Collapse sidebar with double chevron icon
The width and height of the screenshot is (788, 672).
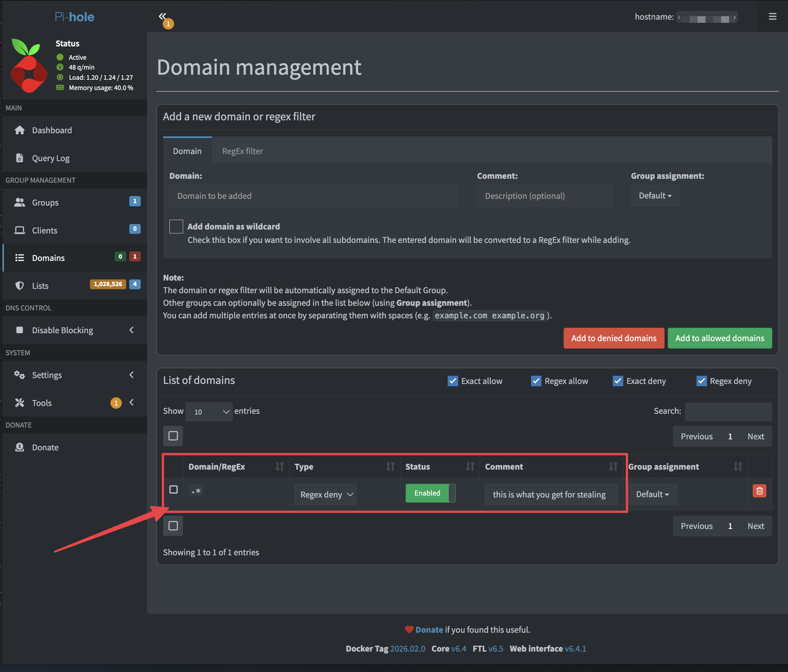162,17
